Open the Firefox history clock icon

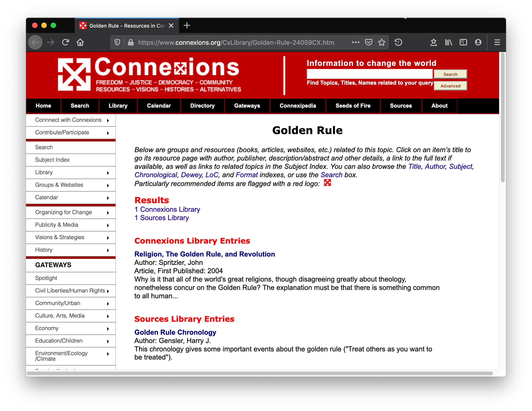tap(398, 42)
